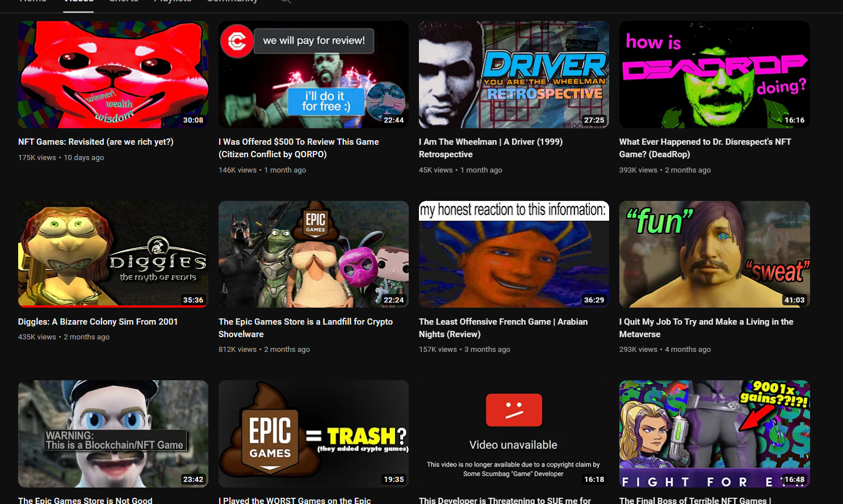Viewport: 843px width, 504px height.
Task: Open the Driver Retrospective thumbnail
Action: [x=514, y=75]
